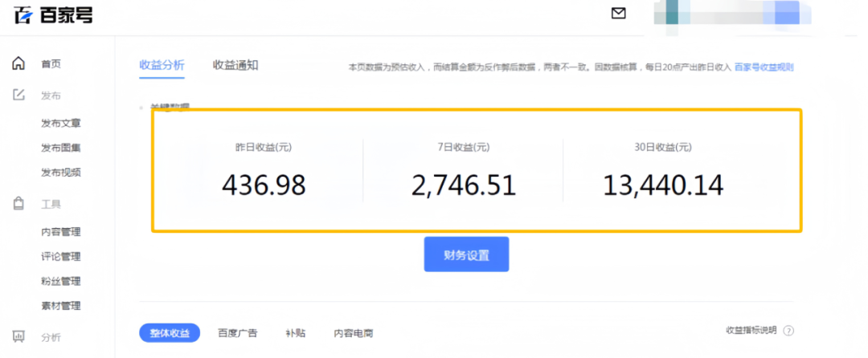Click the tools bag icon
Image resolution: width=868 pixels, height=358 pixels.
18,204
